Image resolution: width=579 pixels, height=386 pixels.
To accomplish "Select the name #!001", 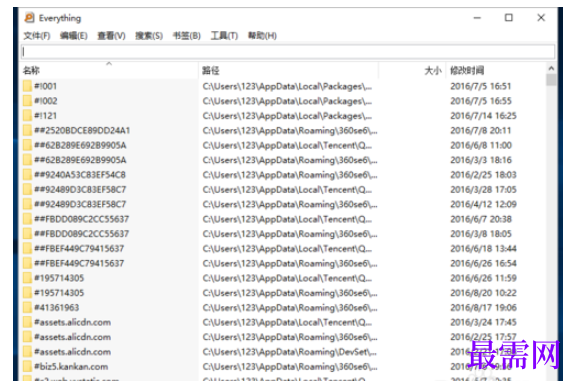I will pyautogui.click(x=45, y=86).
